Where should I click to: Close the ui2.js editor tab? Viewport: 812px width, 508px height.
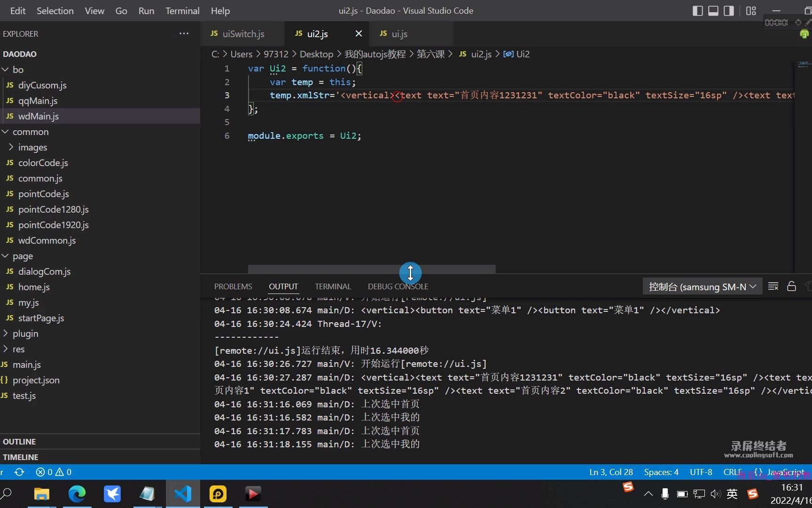[x=359, y=33]
